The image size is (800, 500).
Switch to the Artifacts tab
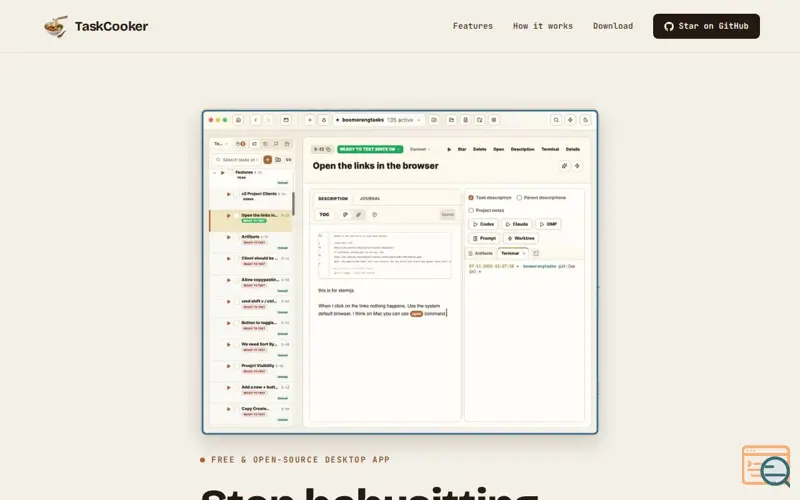[481, 254]
